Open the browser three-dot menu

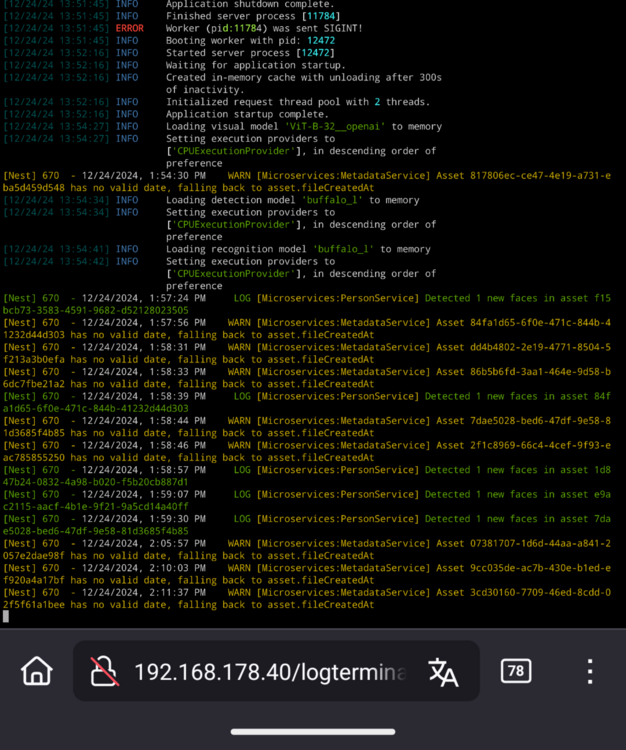pos(590,671)
